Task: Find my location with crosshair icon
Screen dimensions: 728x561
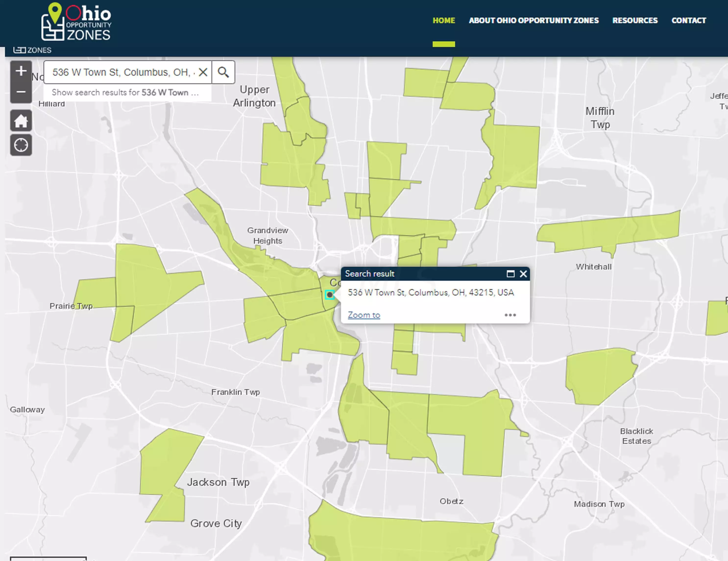Action: pos(21,145)
